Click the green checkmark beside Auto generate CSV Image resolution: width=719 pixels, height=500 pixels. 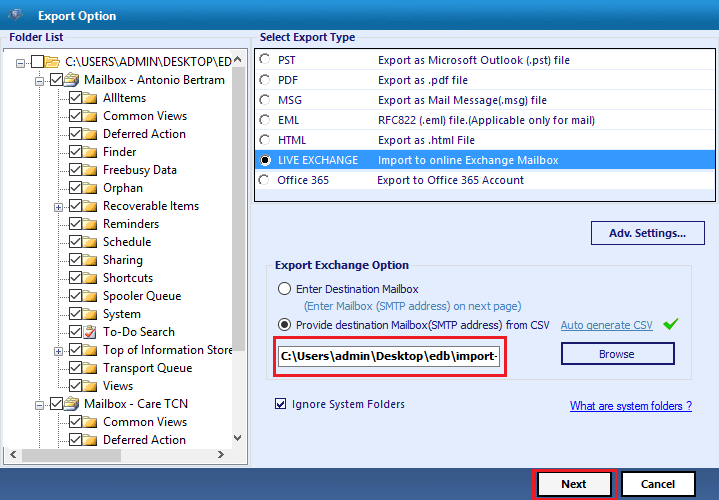pyautogui.click(x=670, y=324)
